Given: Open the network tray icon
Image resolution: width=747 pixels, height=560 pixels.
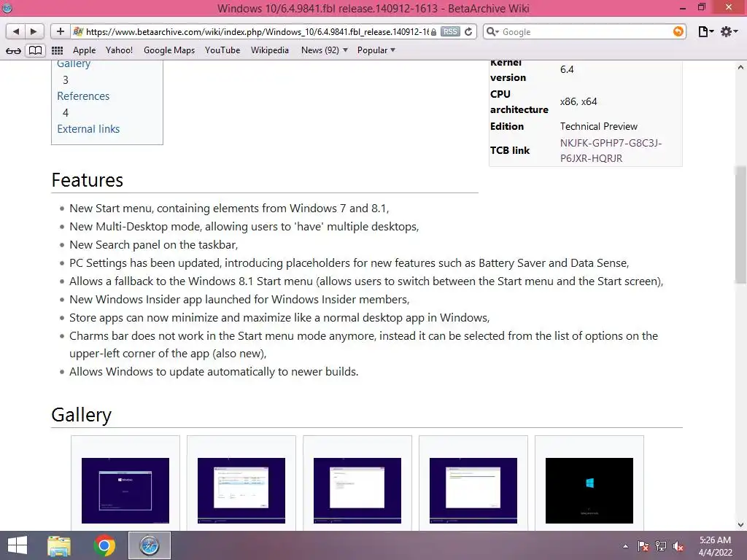Looking at the screenshot, I should point(661,546).
